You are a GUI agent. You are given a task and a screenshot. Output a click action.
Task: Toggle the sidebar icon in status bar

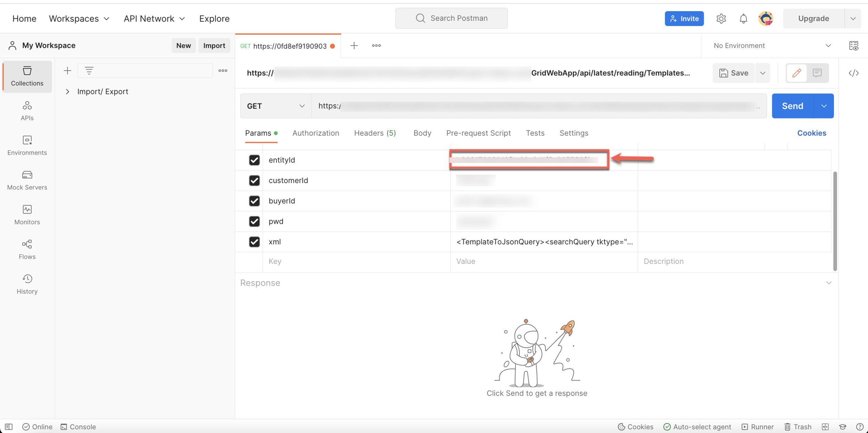(x=9, y=427)
